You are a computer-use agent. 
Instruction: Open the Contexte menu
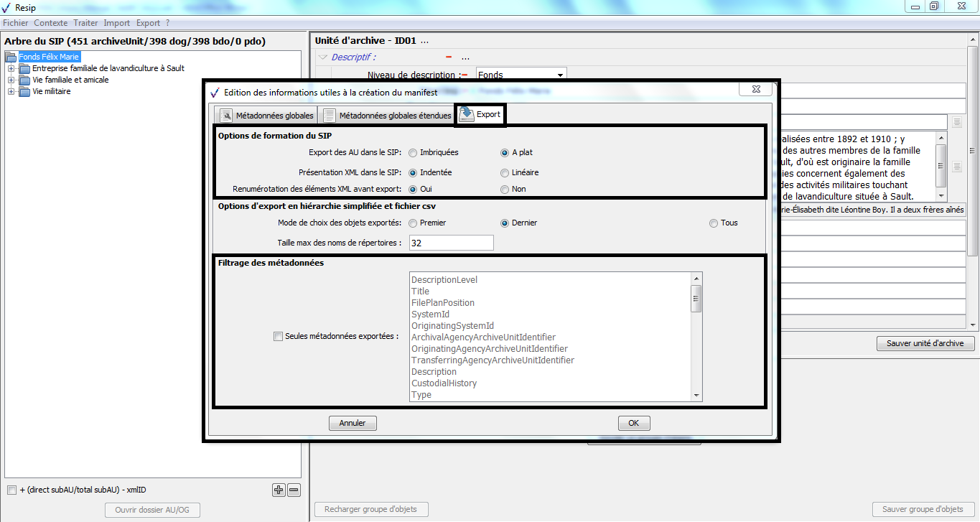point(51,23)
